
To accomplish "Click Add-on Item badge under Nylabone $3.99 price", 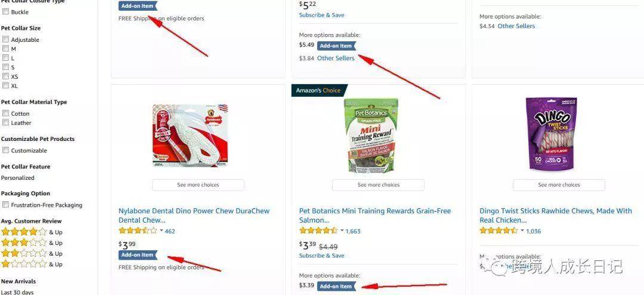I will [138, 255].
